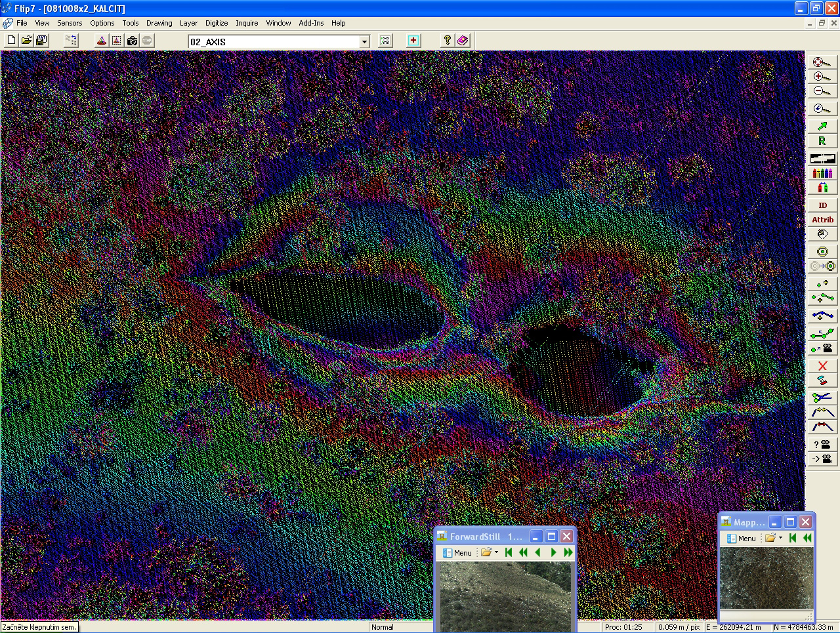Open the color crayons palette tool

point(822,173)
